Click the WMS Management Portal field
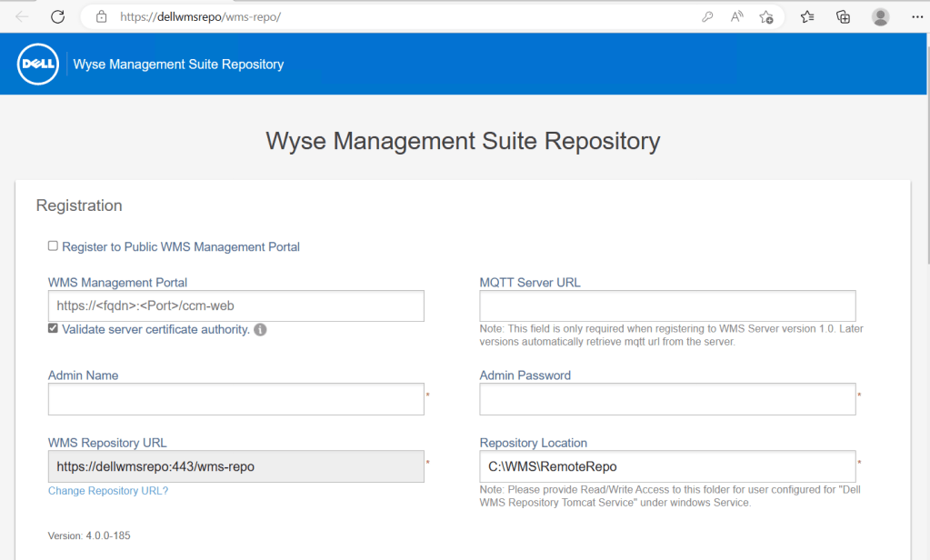Screen dimensions: 930x560 236,306
